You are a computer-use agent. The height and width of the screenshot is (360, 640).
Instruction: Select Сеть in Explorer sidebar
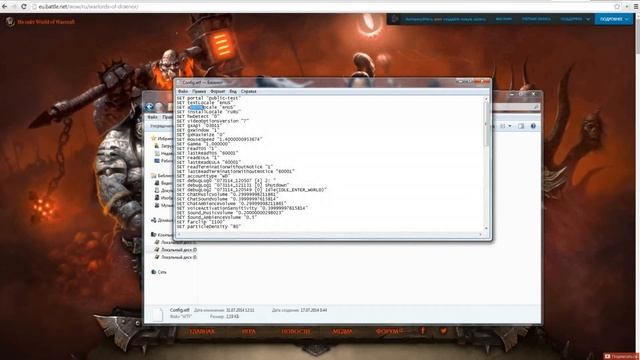[x=159, y=272]
